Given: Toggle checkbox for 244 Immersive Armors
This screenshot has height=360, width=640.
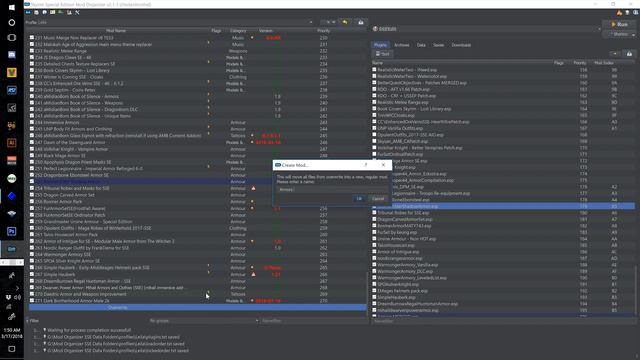Looking at the screenshot, I should 32,122.
